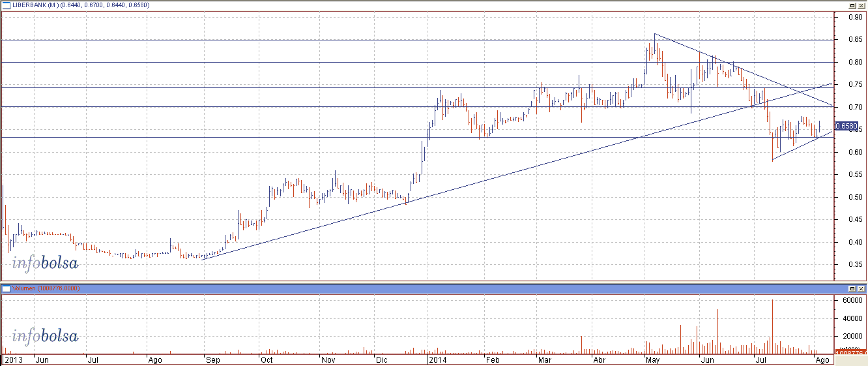Click the tallest volume bar in July
868x366 pixels.
pyautogui.click(x=772, y=327)
